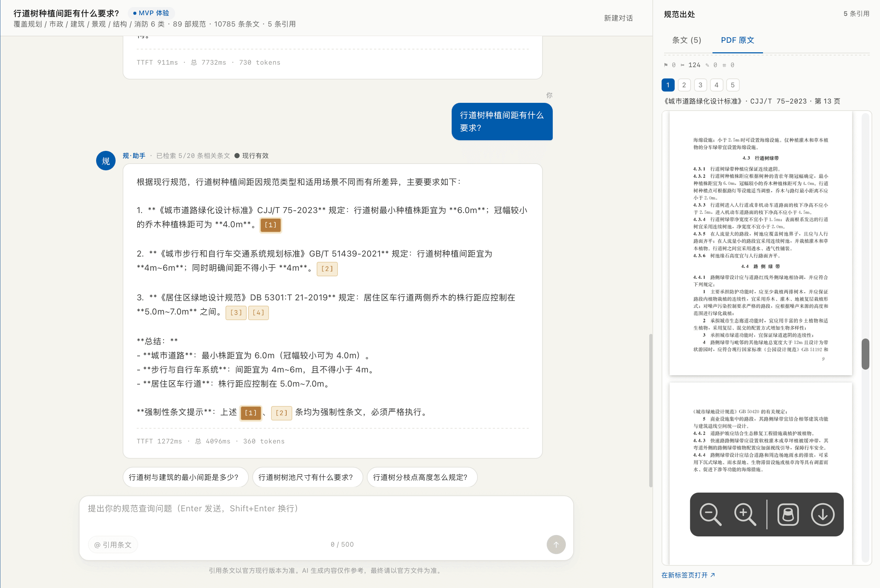Download the PDF document

click(822, 514)
